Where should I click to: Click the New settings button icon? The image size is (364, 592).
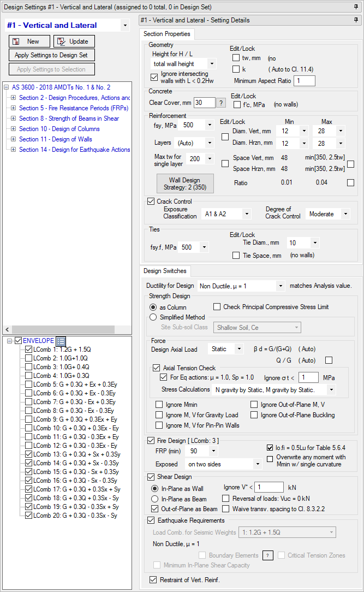pos(16,42)
